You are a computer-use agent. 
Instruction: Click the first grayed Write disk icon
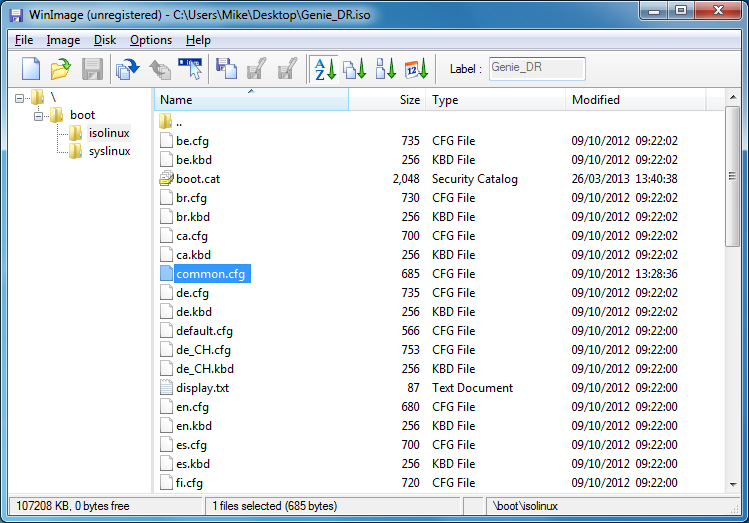click(x=257, y=69)
